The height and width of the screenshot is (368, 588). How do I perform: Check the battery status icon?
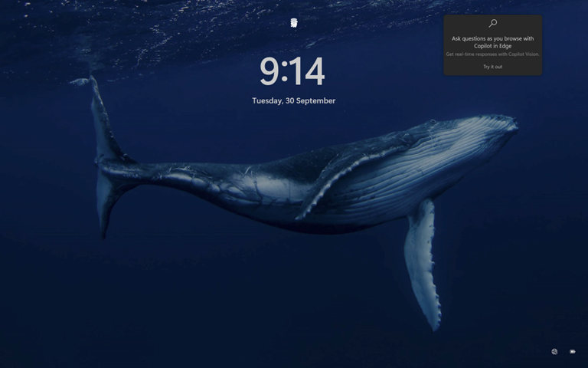coord(572,352)
